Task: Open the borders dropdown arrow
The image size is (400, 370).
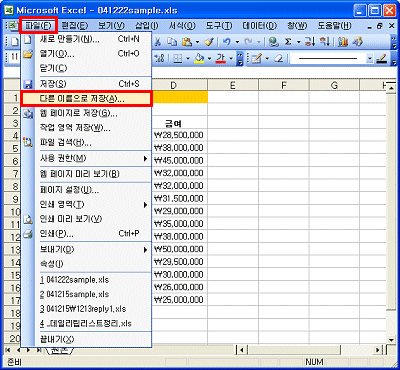Action: [188, 59]
